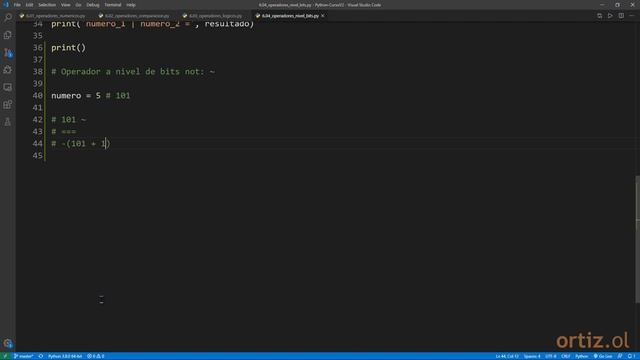This screenshot has height=360, width=640.
Task: Click the print() statement on line 36
Action: pyautogui.click(x=69, y=48)
